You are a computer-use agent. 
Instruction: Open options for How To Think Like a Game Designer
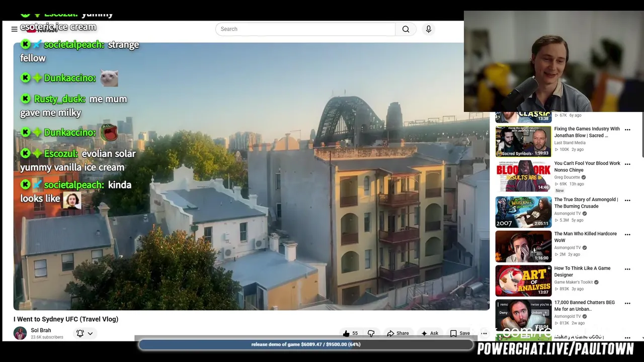point(627,269)
